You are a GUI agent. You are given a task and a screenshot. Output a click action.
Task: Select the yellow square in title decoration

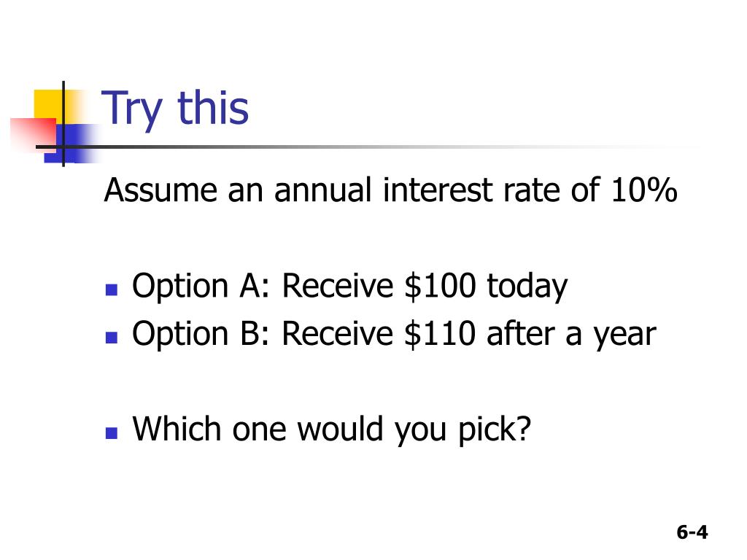click(56, 107)
